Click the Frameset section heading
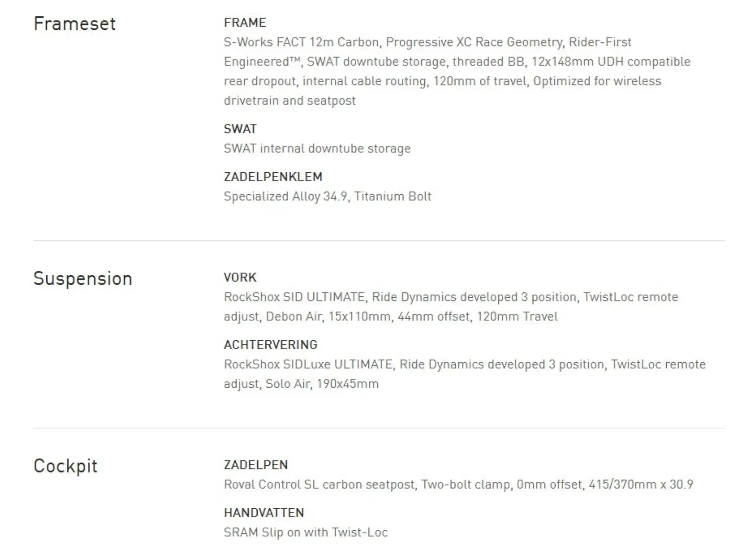Screen dimensions: 747x560 click(x=75, y=24)
